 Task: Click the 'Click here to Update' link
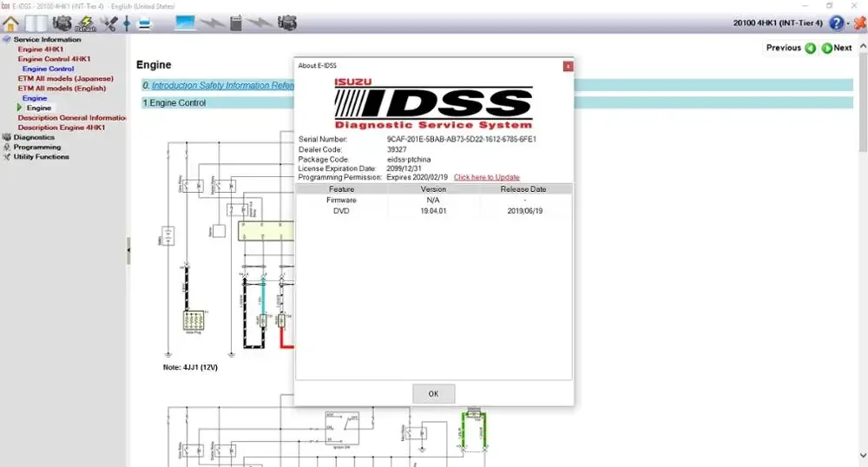coord(487,178)
